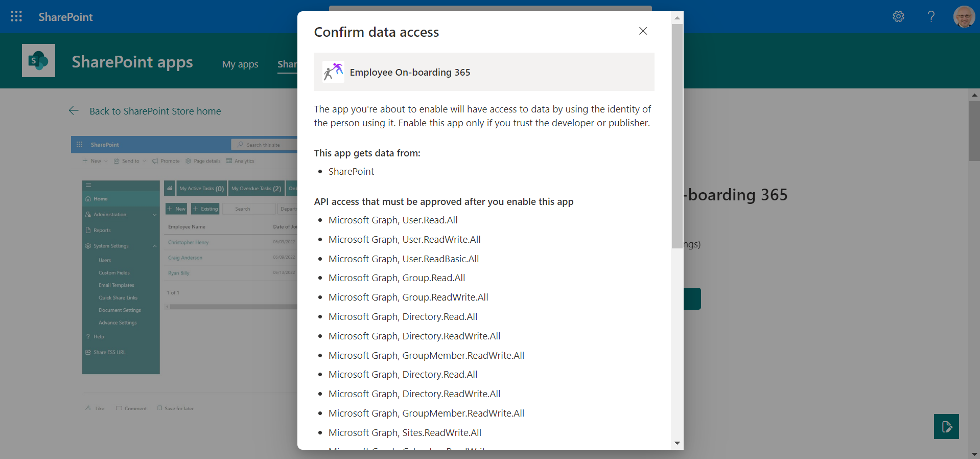The image size is (980, 459).
Task: Click the dialog scrollbar up arrow
Action: [677, 18]
